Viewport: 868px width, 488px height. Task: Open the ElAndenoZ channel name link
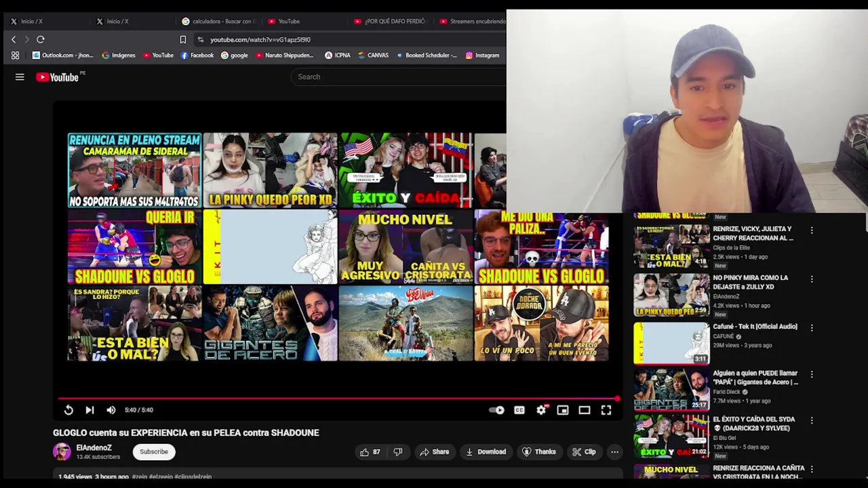click(x=94, y=448)
